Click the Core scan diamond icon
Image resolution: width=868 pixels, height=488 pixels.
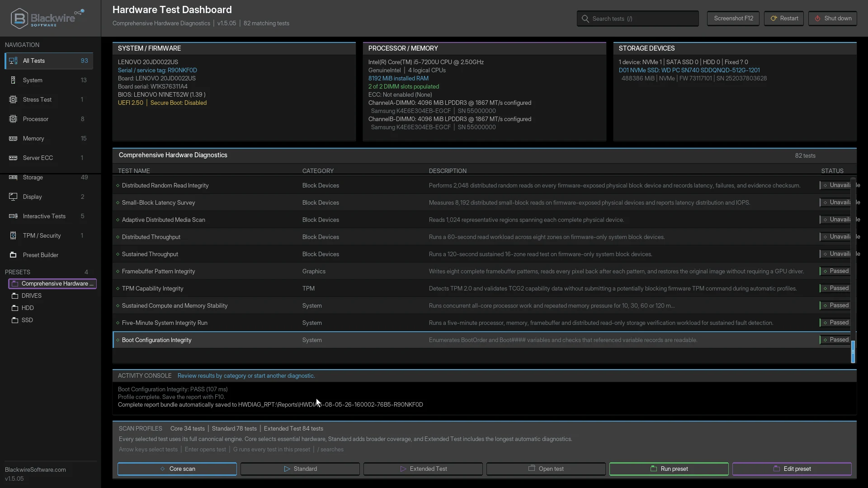pyautogui.click(x=162, y=469)
